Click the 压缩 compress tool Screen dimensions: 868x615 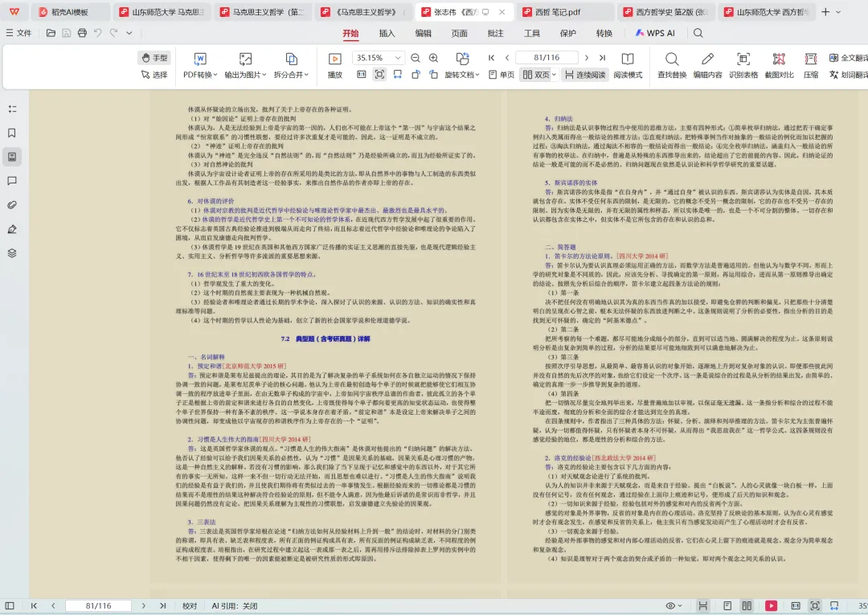click(x=811, y=66)
